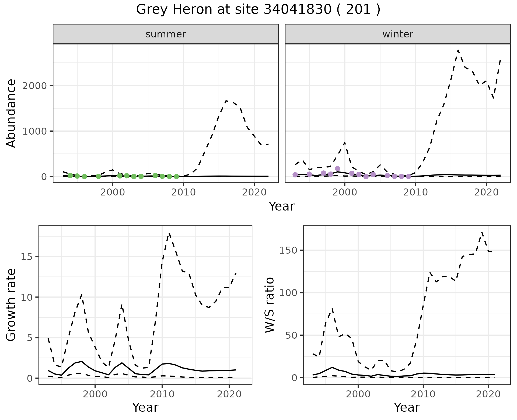Click the highest dashed peak in the Growth rate plot
Screen dimensions: 517x420
169,233
